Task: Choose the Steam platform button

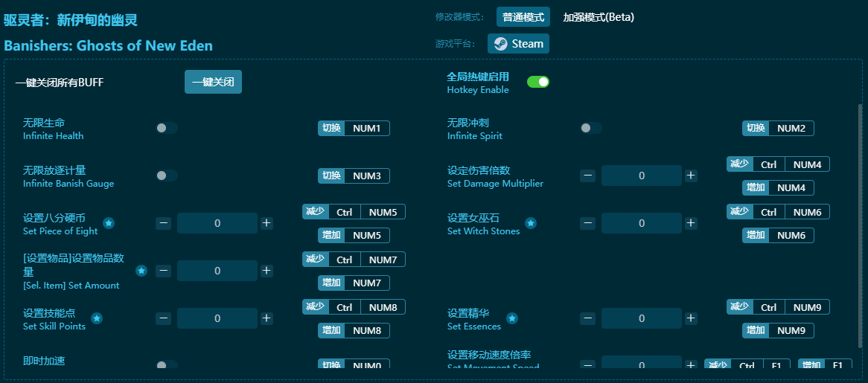Action: click(519, 44)
